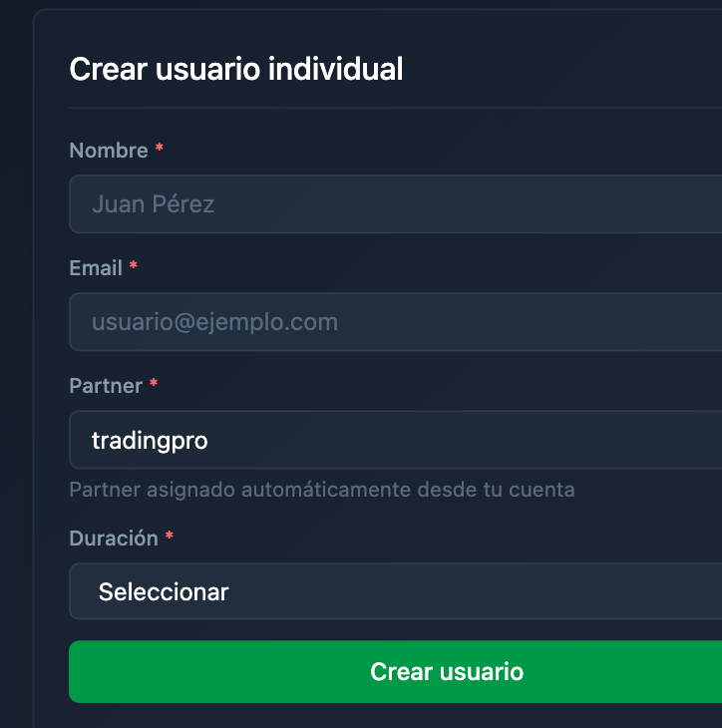Image resolution: width=722 pixels, height=728 pixels.
Task: Click the Crear usuario individual heading
Action: [236, 69]
